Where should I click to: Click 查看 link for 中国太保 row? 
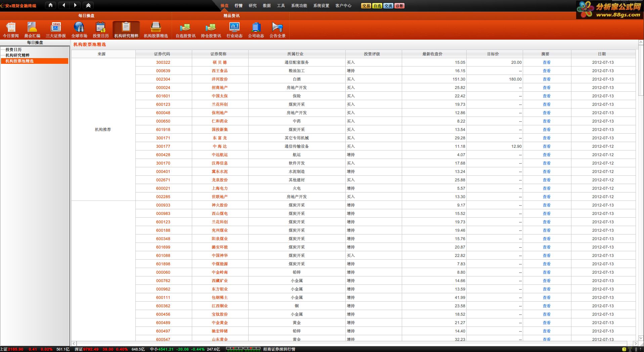[x=547, y=96]
